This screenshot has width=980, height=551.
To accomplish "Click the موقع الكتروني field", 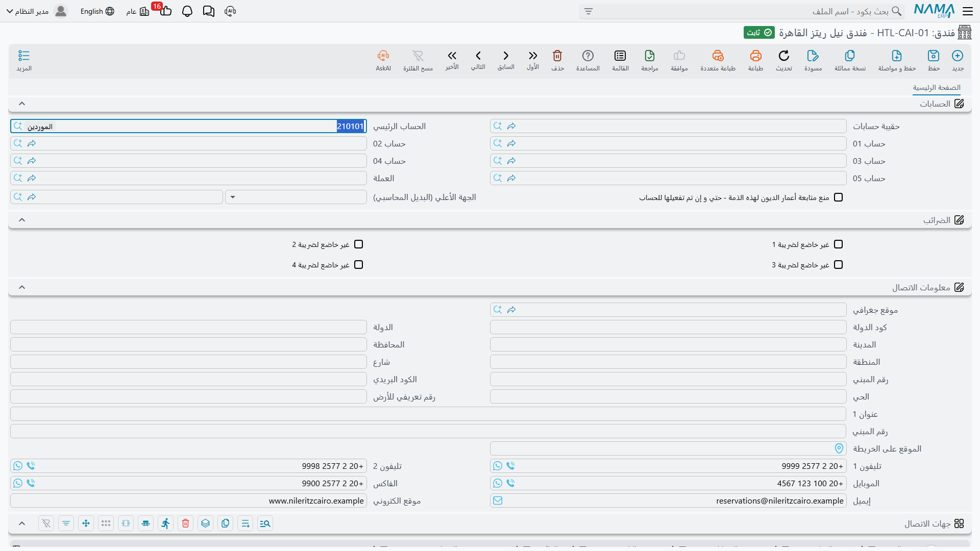I will point(188,500).
